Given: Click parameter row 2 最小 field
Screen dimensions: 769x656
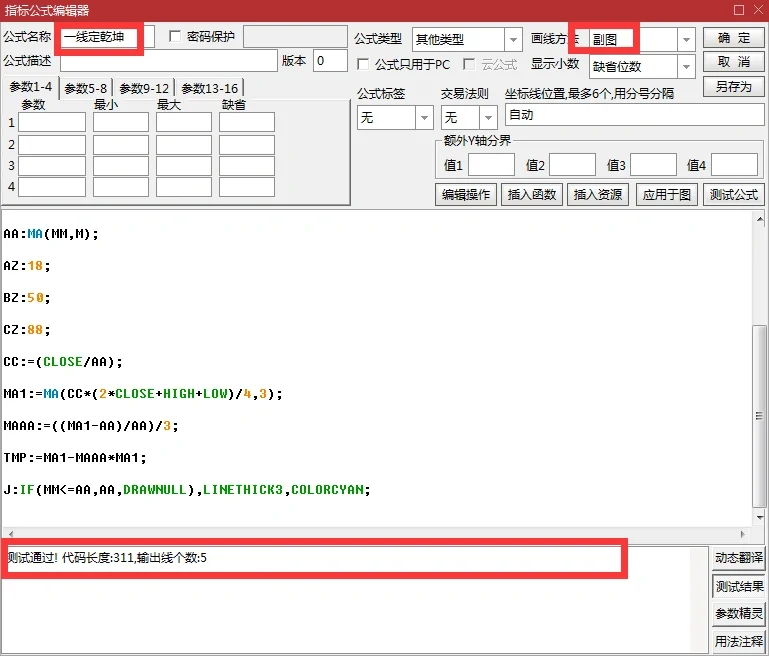Looking at the screenshot, I should pos(121,145).
